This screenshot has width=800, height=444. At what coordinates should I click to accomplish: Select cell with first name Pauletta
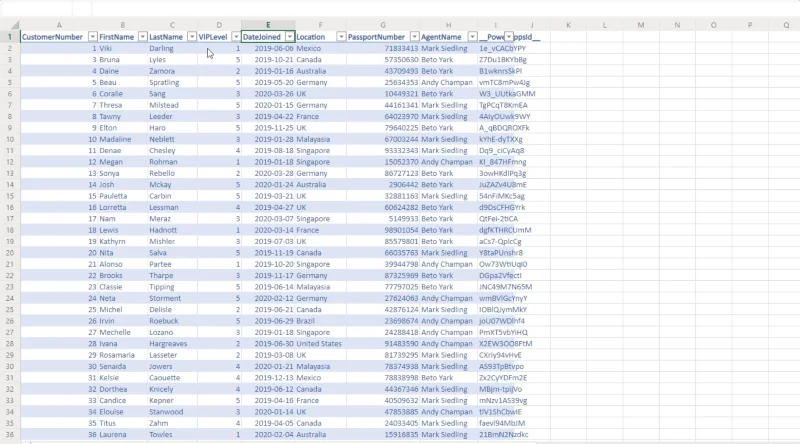tap(122, 196)
